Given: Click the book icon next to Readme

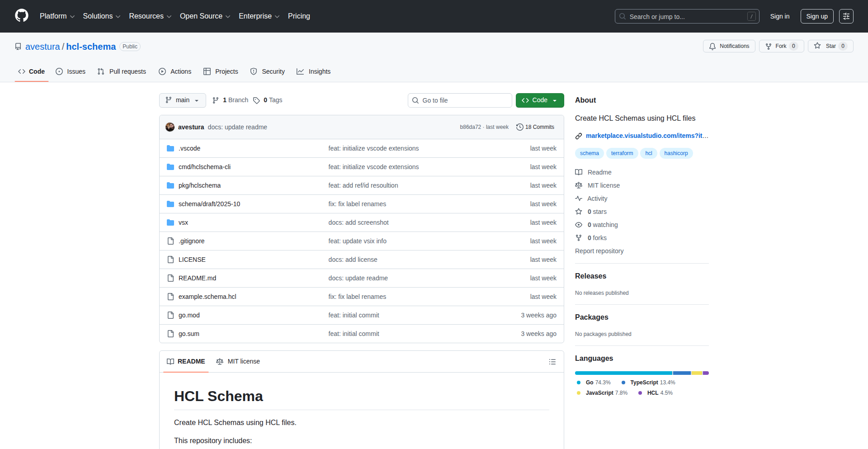Looking at the screenshot, I should (579, 172).
